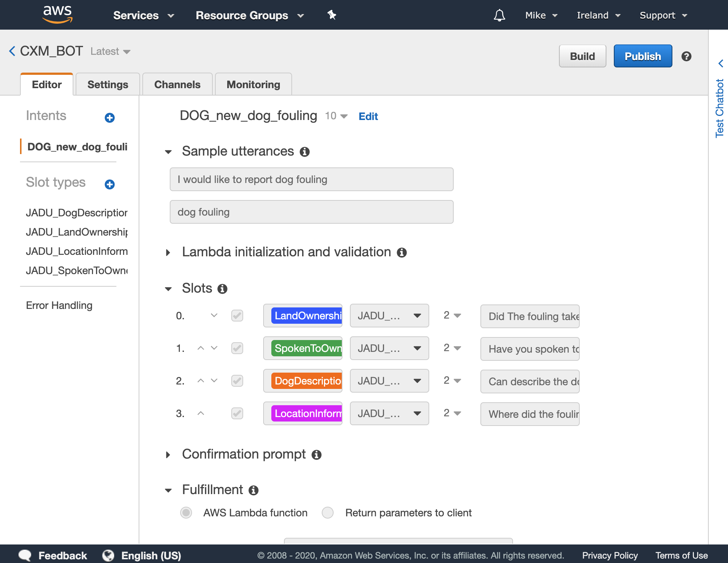The height and width of the screenshot is (563, 728).
Task: Move DogDescription slot up
Action: [x=201, y=380]
